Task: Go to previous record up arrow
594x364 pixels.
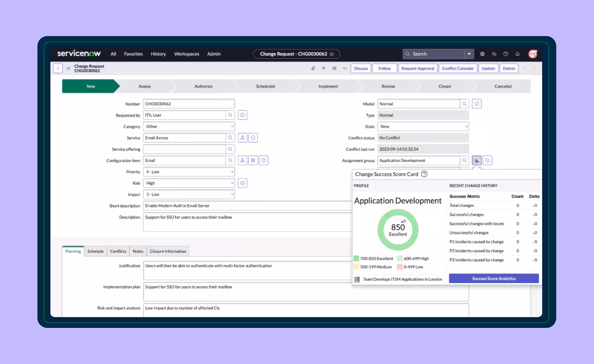Action: (524, 68)
